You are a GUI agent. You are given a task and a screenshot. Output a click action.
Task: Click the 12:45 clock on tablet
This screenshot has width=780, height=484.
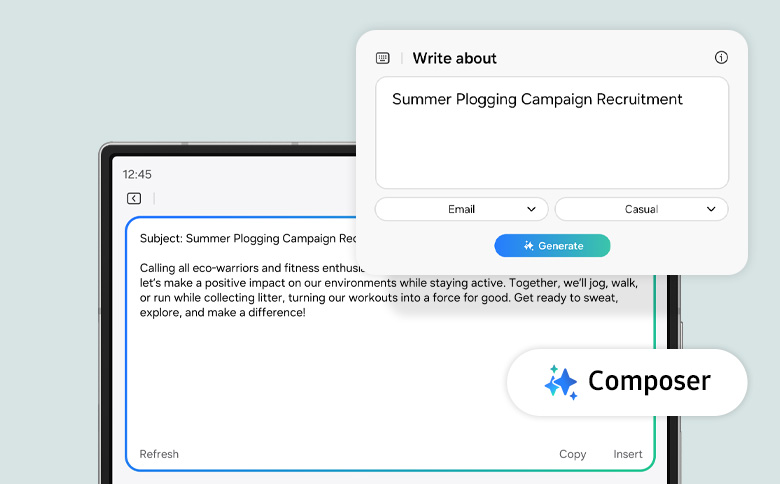click(x=137, y=174)
